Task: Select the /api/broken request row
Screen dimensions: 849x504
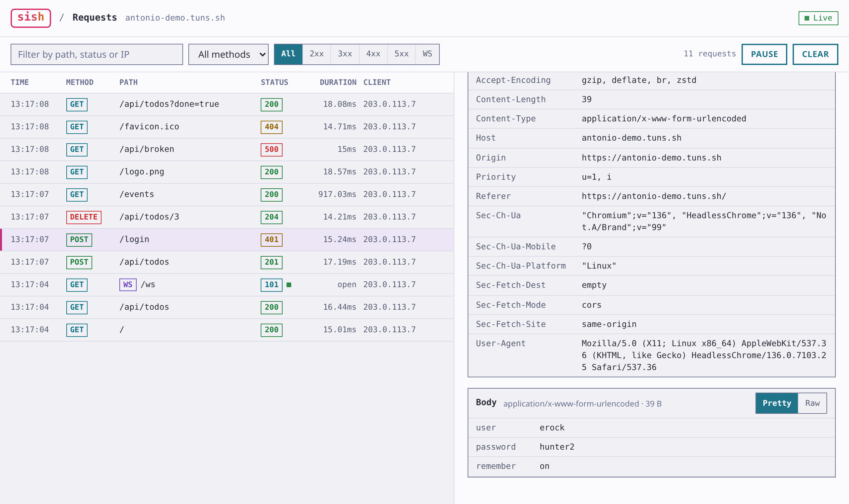Action: point(227,150)
